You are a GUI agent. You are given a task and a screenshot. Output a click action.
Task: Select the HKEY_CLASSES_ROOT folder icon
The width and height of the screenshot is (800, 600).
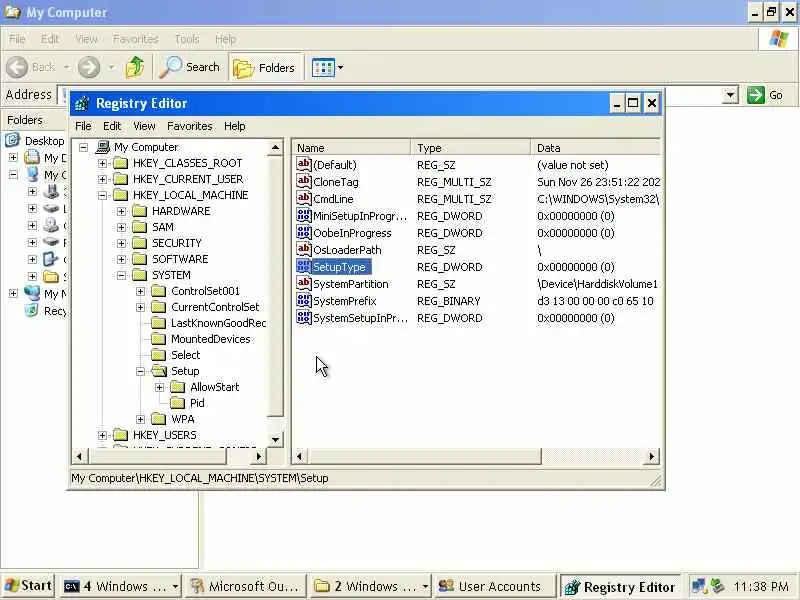tap(121, 163)
